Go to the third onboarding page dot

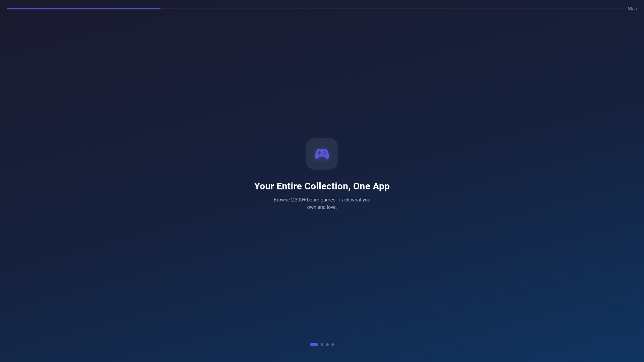click(x=327, y=345)
